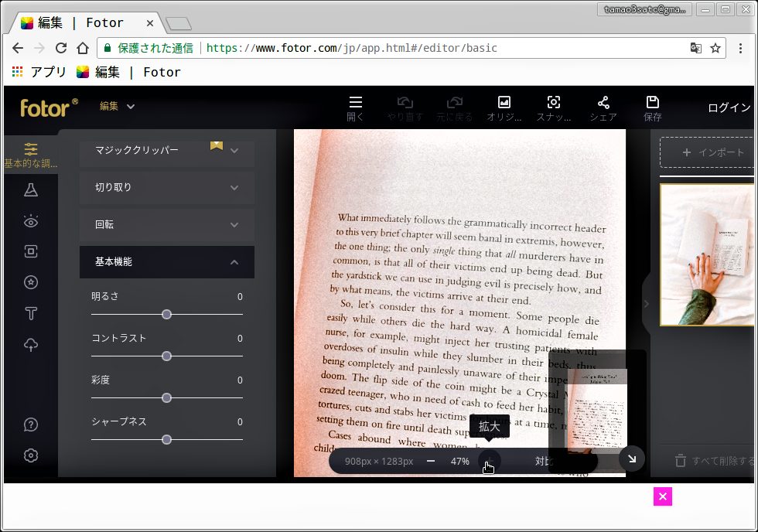Close the 編集 | Fotor tab

coord(150,22)
